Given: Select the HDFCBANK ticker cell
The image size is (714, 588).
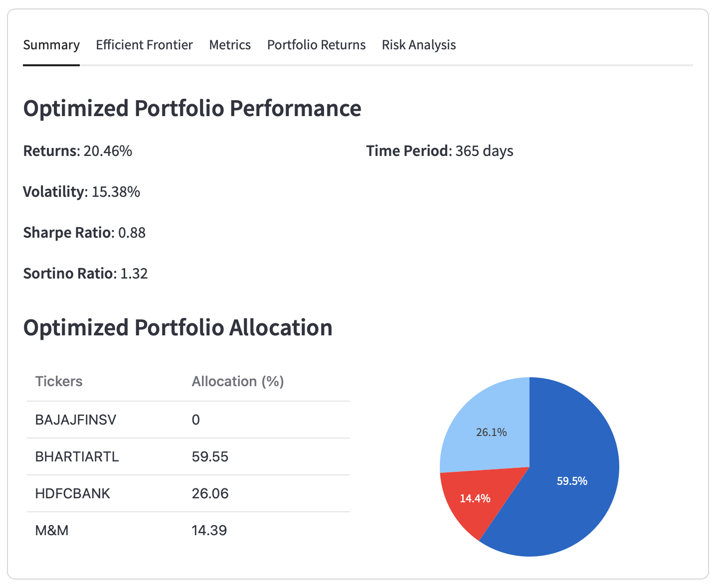Looking at the screenshot, I should [x=73, y=494].
